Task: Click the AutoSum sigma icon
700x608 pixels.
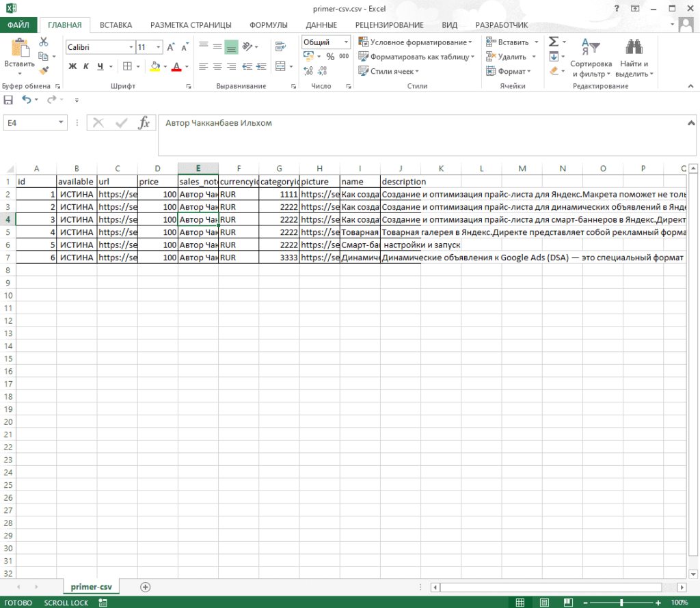Action: click(x=554, y=42)
